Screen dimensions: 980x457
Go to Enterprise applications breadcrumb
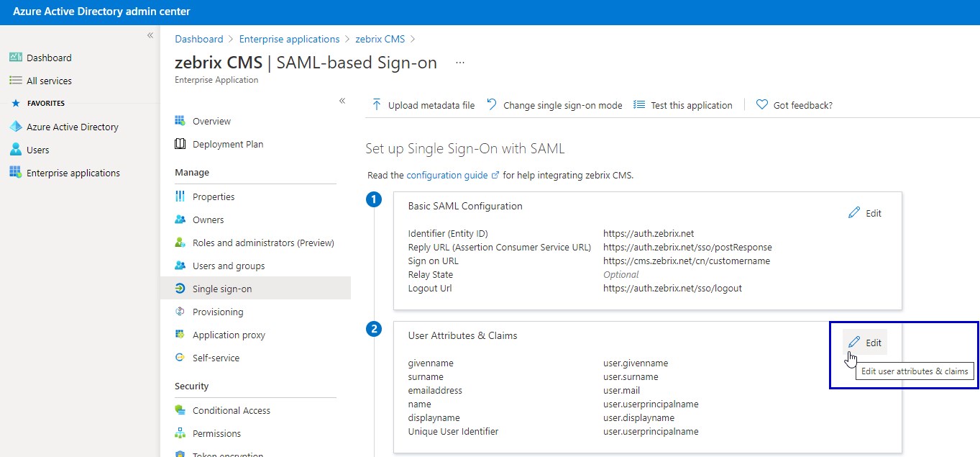[289, 39]
